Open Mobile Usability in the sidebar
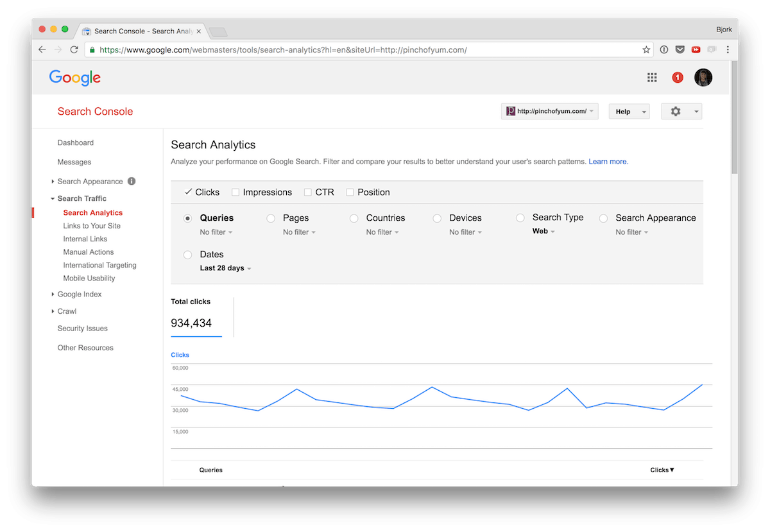 click(90, 278)
